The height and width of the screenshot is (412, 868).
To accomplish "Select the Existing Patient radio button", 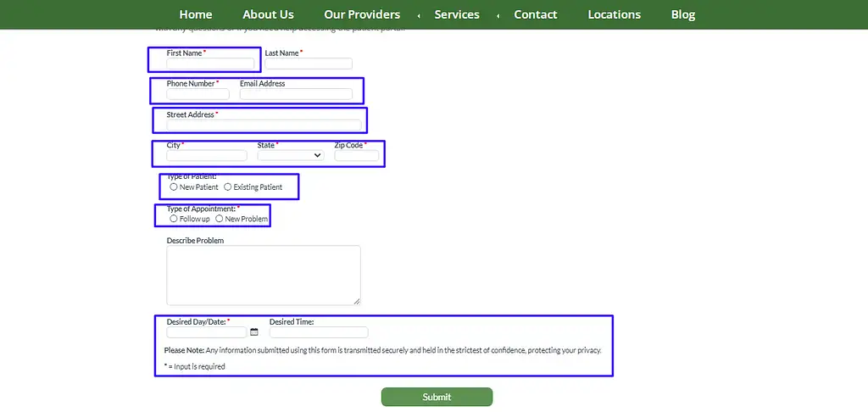I will point(227,187).
